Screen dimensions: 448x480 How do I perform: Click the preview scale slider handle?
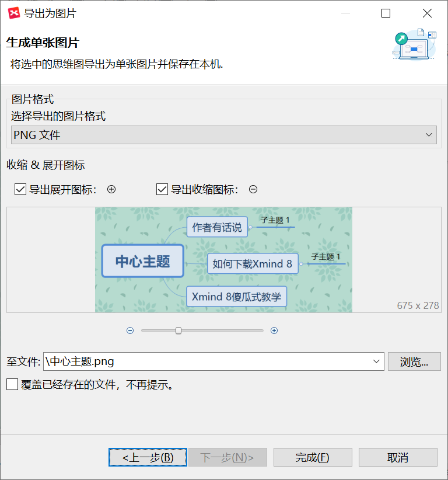(178, 331)
